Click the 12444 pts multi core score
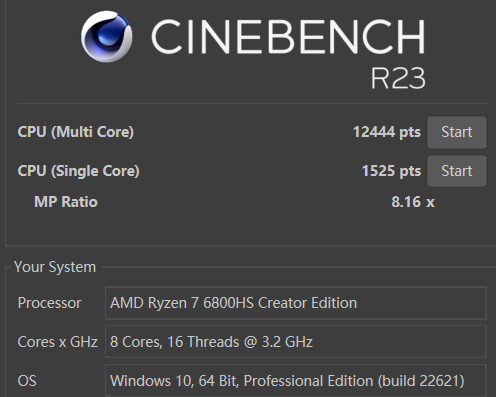 pos(387,132)
